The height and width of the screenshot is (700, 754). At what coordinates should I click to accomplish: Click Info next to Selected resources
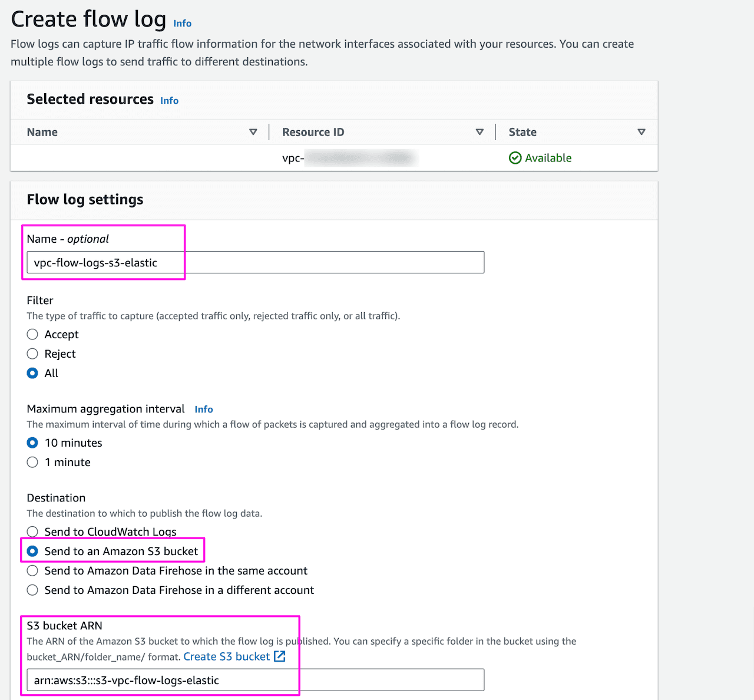point(169,100)
